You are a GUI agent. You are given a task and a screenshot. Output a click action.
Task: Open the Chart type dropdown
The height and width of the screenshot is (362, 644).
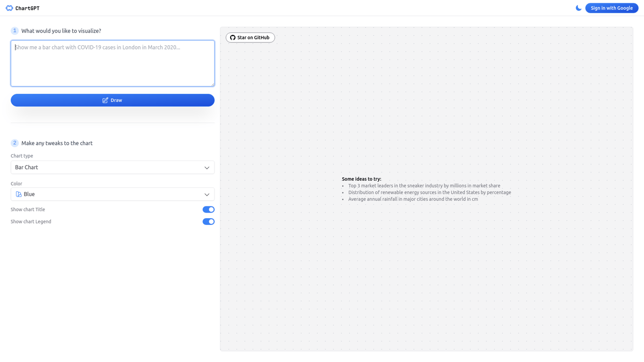[112, 167]
